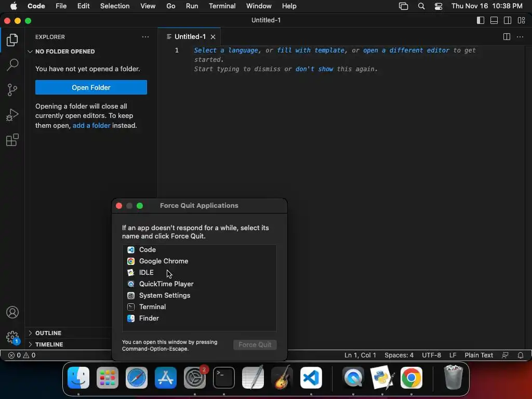Select Google Chrome in Force Quit list
Image resolution: width=532 pixels, height=399 pixels.
coord(199,261)
